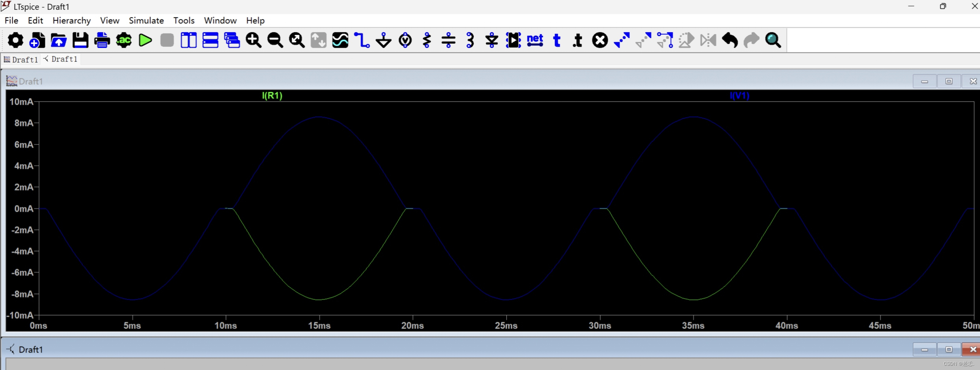Click the 10mA vertical axis label
Screen dimensions: 980x370
(21, 102)
